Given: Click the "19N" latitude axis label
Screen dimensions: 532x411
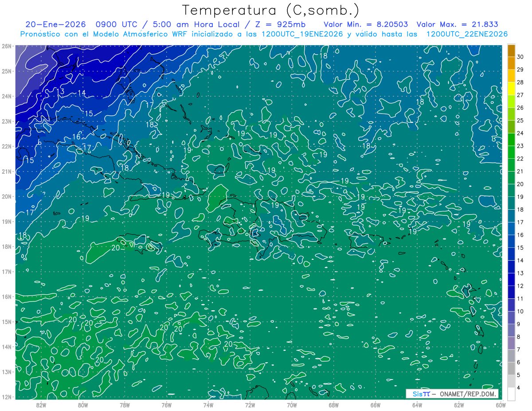Looking at the screenshot, I should coord(6,222).
